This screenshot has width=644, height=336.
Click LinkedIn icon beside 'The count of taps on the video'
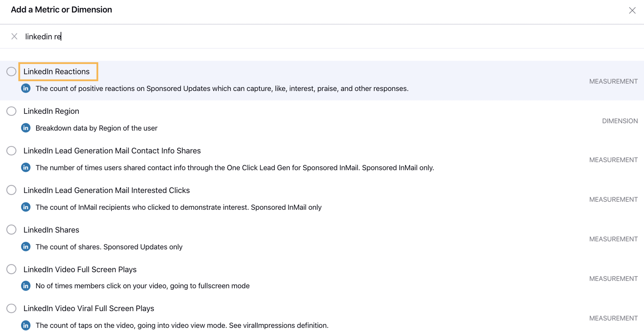[26, 325]
